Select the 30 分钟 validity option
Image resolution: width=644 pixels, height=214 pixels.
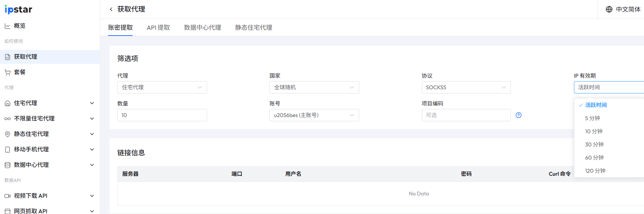594,144
